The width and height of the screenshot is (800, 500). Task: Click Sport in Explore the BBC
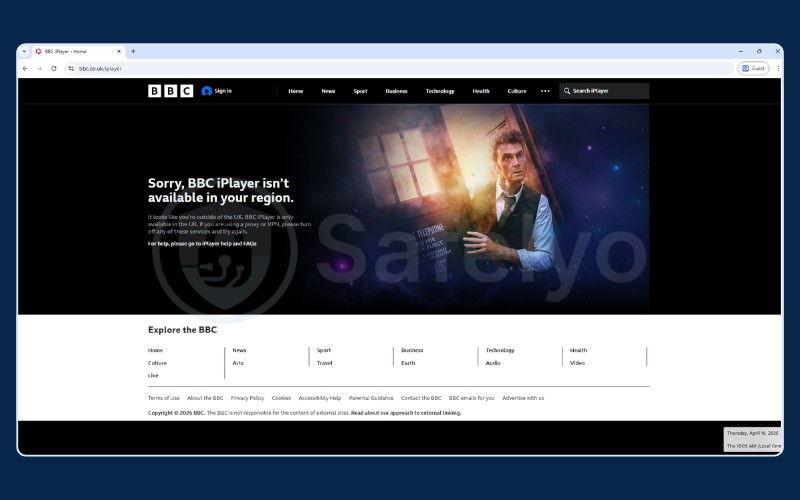click(323, 351)
